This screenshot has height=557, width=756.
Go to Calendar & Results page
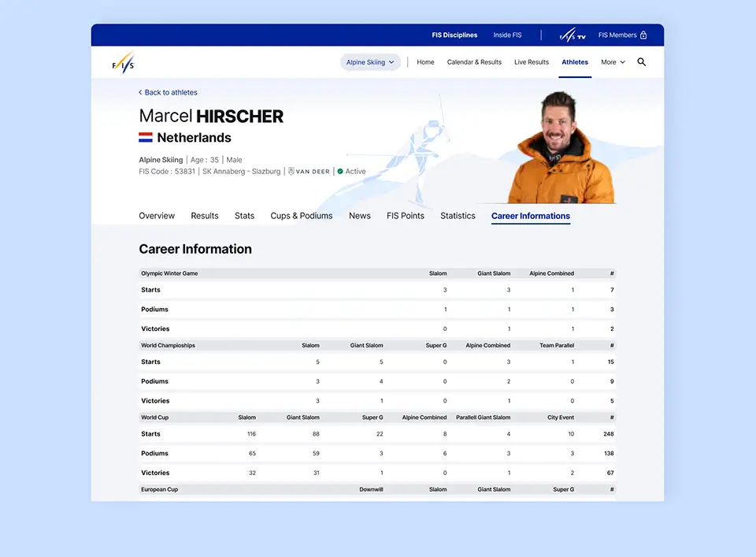[474, 62]
